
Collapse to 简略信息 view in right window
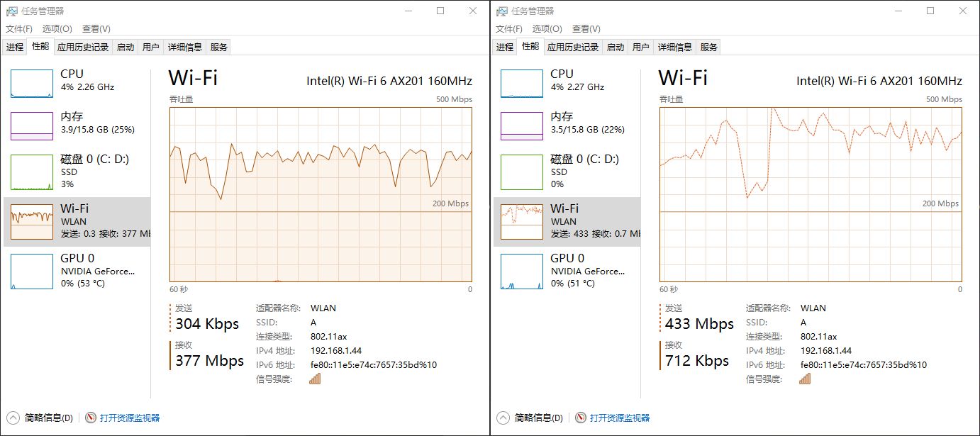pos(530,418)
